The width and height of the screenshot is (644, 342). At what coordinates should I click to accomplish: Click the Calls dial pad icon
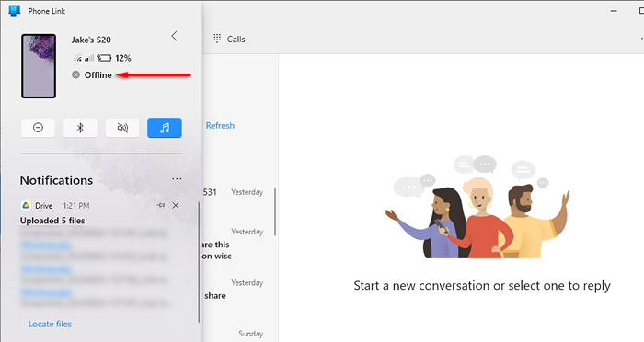[x=217, y=39]
